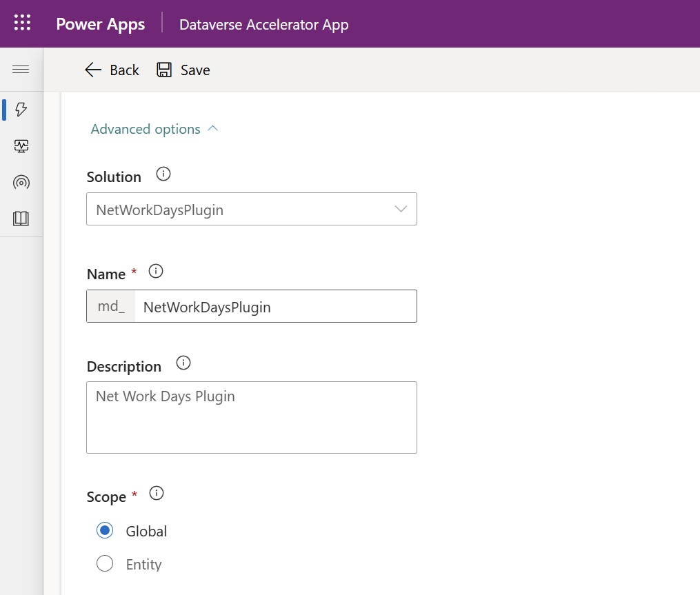Select the Entity scope radio button

[105, 563]
